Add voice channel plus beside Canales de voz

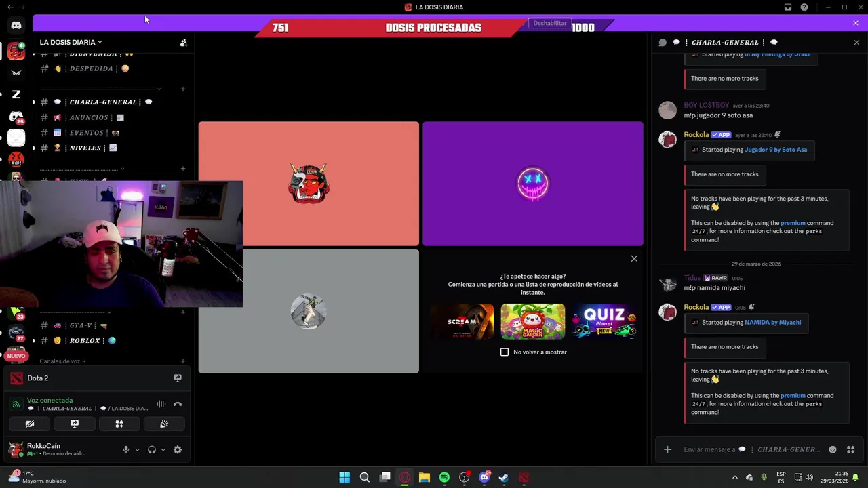(183, 361)
